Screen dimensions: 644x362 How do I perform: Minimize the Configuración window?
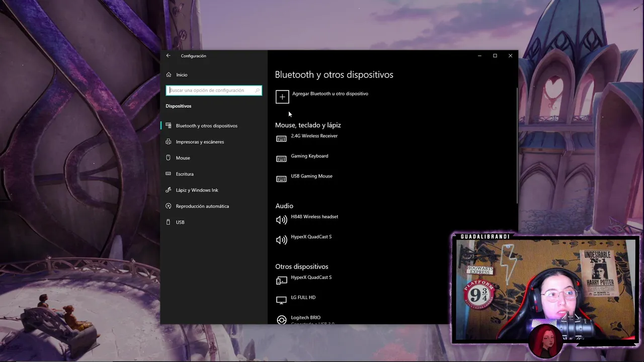(479, 56)
